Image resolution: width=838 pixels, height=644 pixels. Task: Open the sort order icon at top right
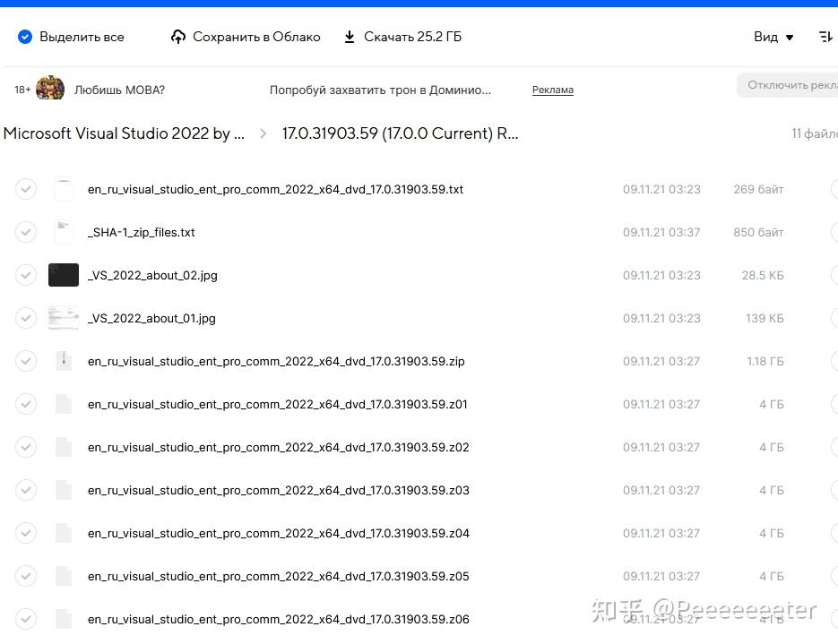825,37
